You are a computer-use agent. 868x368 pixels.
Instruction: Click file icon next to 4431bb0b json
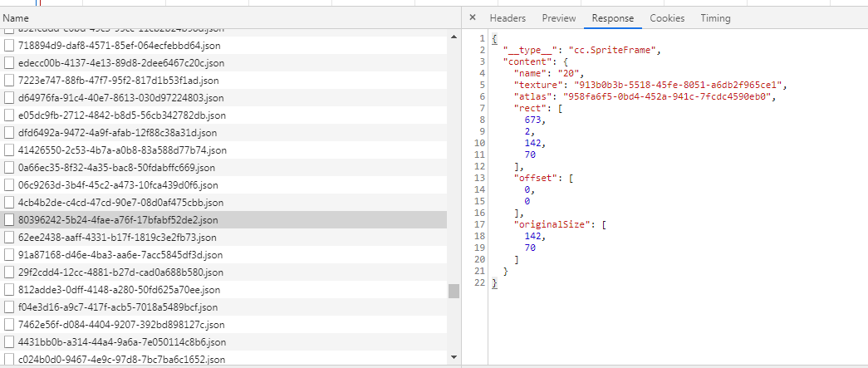point(10,342)
